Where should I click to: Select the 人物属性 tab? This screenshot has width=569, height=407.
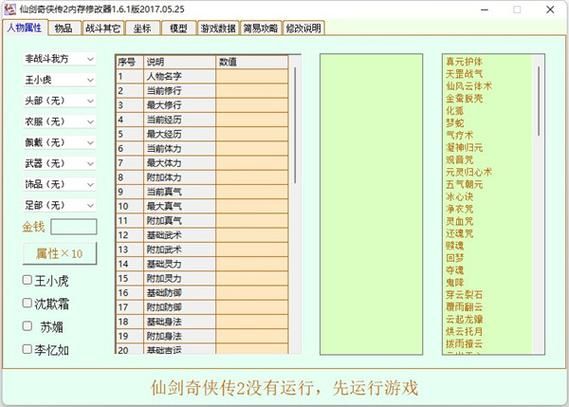[x=25, y=27]
